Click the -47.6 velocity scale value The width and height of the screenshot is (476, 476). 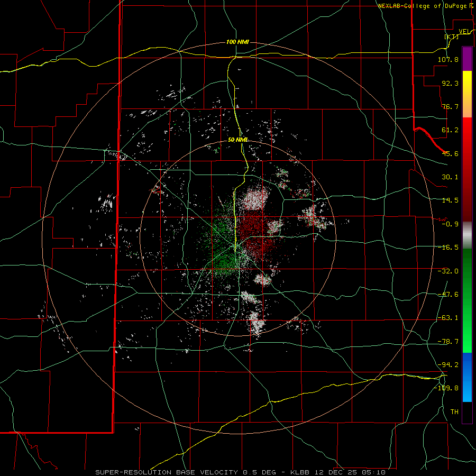click(448, 295)
